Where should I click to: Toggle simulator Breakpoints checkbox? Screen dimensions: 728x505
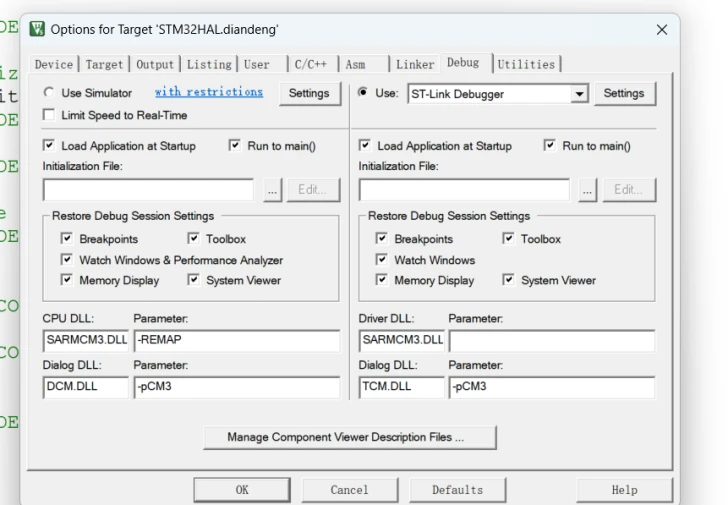click(x=66, y=239)
